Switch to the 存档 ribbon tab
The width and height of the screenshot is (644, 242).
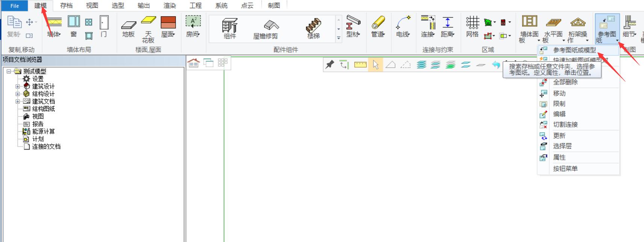tap(66, 6)
